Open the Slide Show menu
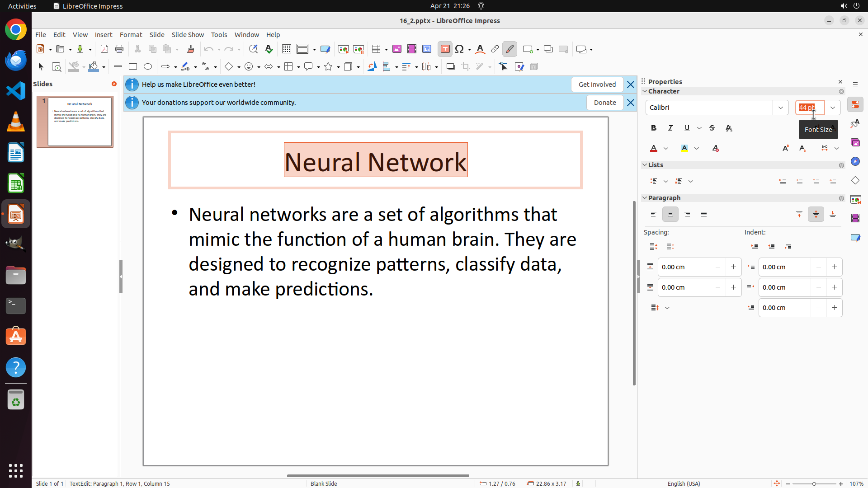The height and width of the screenshot is (488, 868). pyautogui.click(x=188, y=35)
